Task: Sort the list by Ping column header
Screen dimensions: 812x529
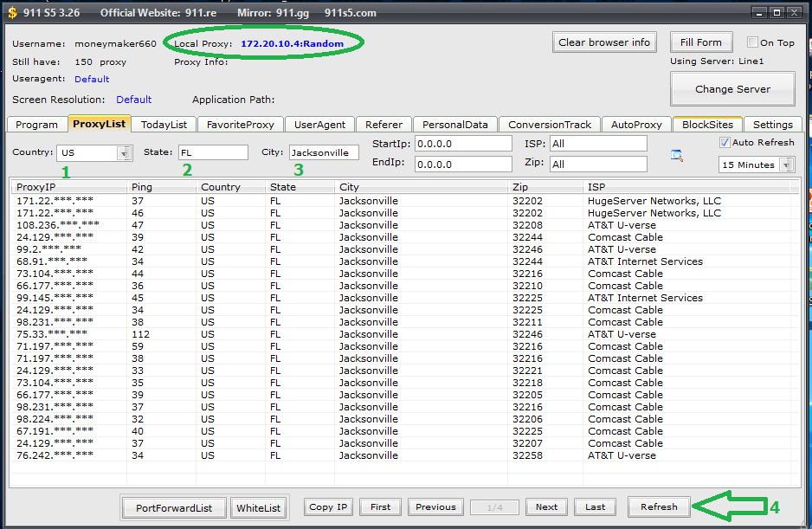Action: point(141,187)
